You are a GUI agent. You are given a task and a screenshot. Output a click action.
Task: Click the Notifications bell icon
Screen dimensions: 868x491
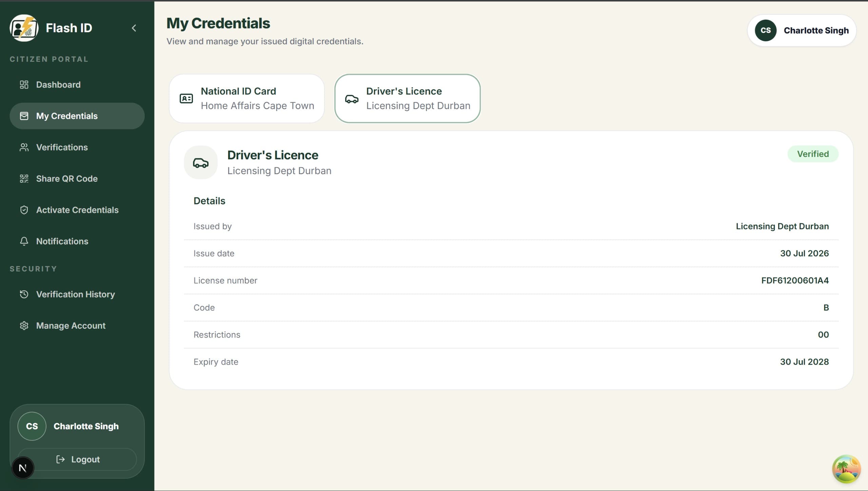point(24,241)
